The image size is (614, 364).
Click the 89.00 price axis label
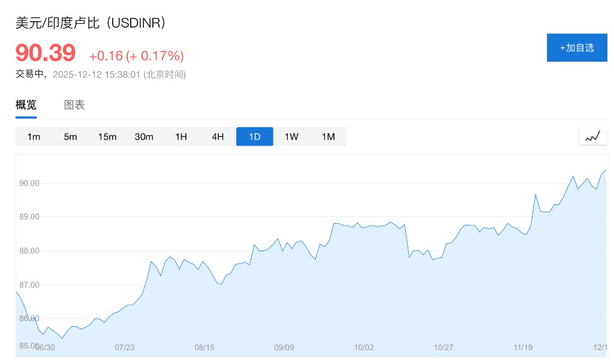(x=29, y=216)
